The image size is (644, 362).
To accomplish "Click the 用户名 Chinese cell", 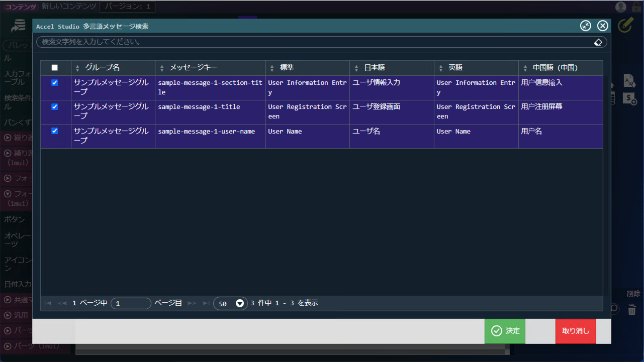I will [561, 136].
